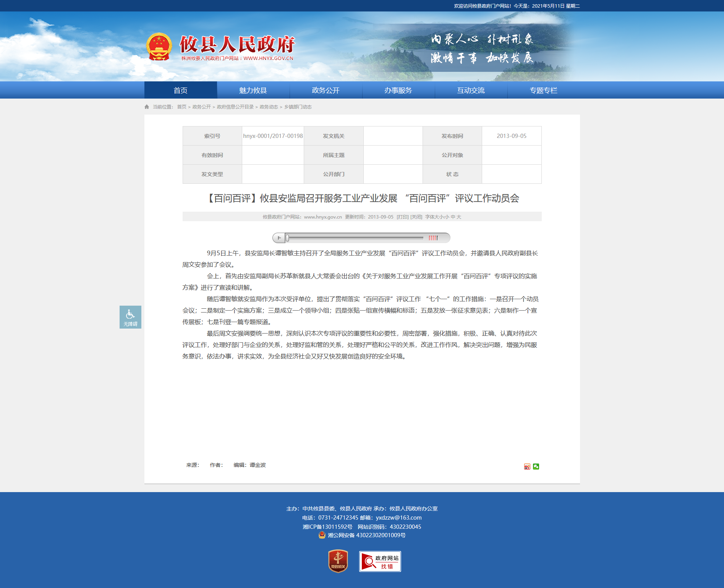Click the national emblem logo in header
This screenshot has width=724, height=588.
click(x=159, y=47)
